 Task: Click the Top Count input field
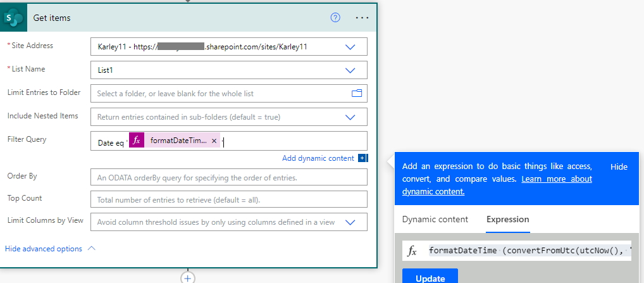coord(229,199)
